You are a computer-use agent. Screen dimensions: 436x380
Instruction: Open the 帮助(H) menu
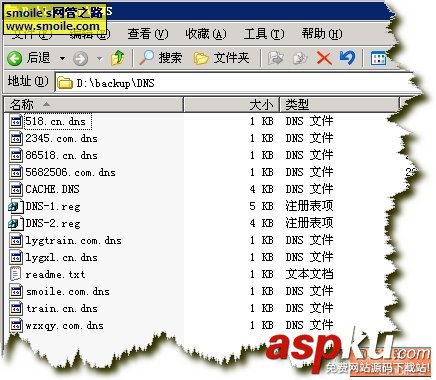[322, 34]
